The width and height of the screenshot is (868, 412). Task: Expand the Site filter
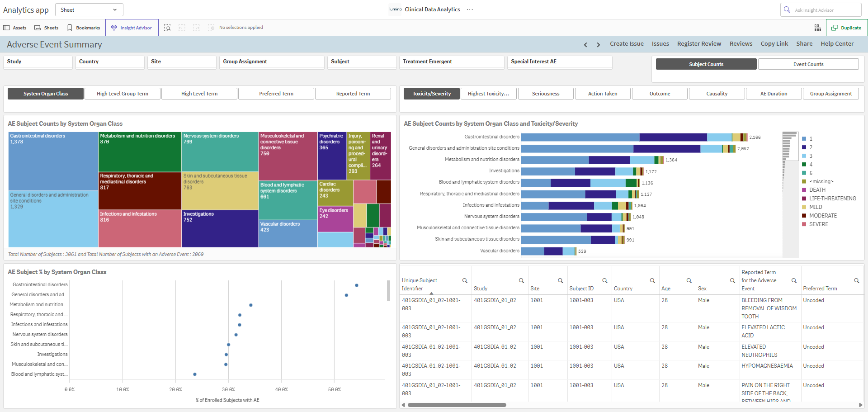(x=182, y=62)
